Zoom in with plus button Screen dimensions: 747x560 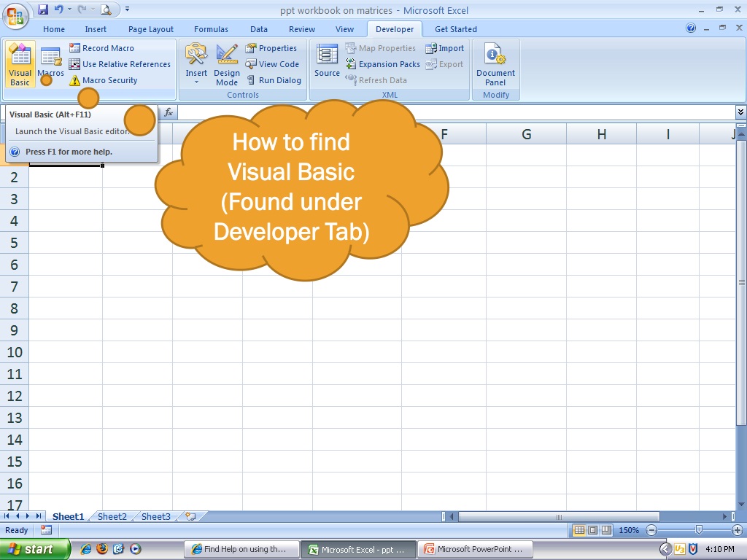(737, 530)
